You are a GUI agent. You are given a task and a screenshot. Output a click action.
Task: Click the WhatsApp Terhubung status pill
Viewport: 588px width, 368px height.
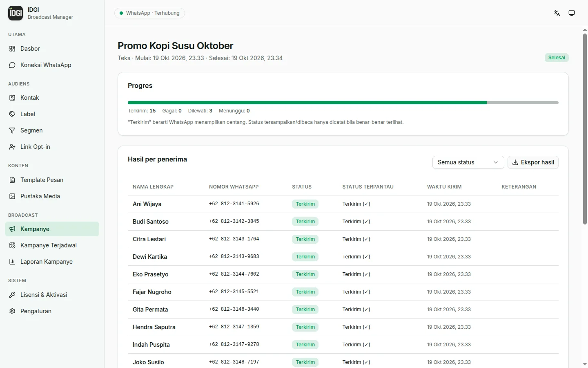(x=149, y=13)
